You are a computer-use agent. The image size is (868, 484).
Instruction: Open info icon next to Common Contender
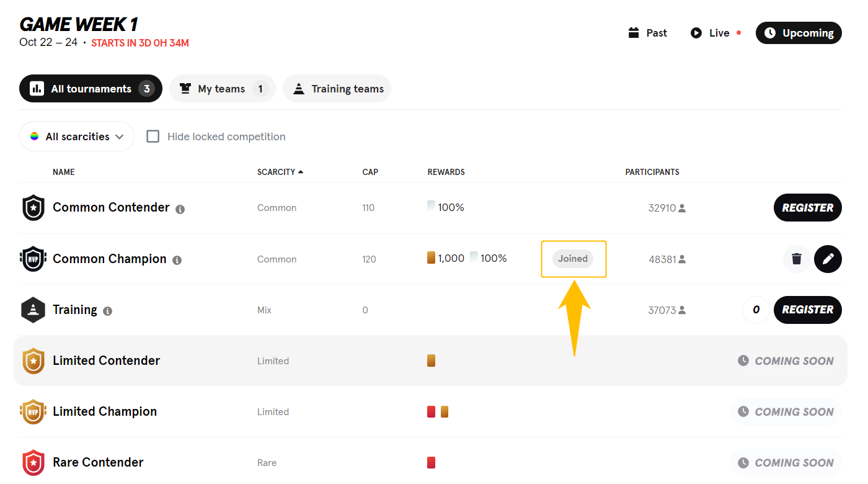[180, 209]
